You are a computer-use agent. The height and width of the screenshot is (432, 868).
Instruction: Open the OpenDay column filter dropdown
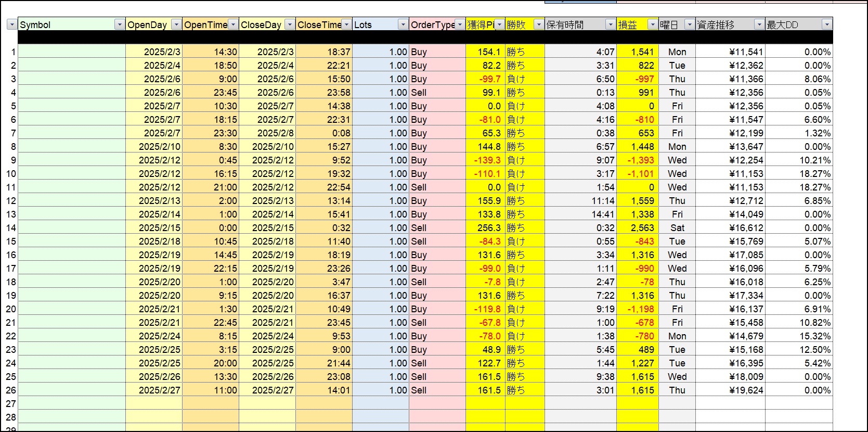176,24
